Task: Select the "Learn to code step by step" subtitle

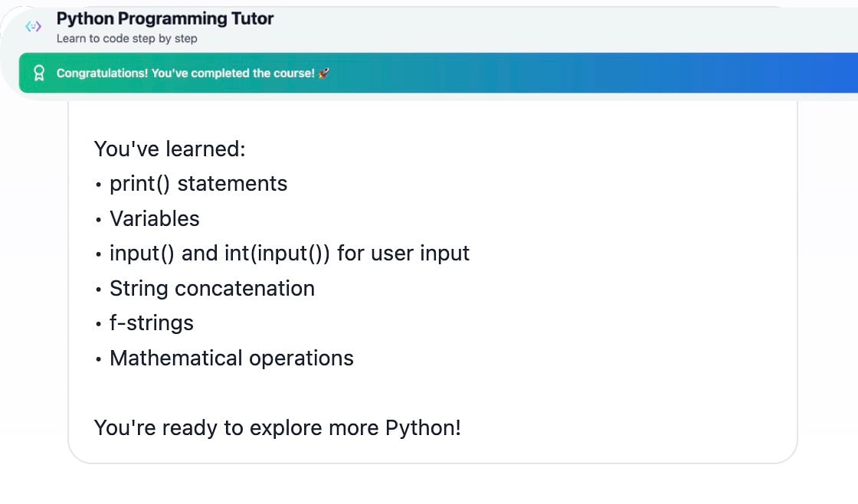Action: click(126, 38)
